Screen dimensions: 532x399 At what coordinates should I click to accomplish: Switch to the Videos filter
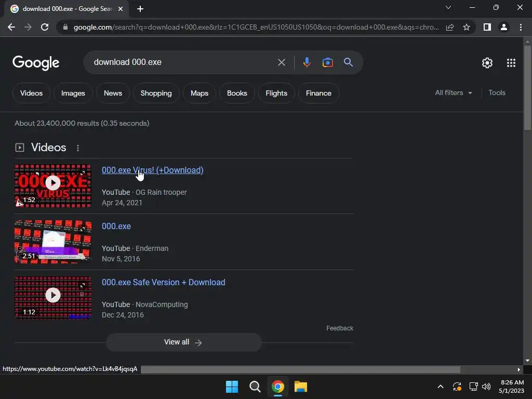coord(31,93)
